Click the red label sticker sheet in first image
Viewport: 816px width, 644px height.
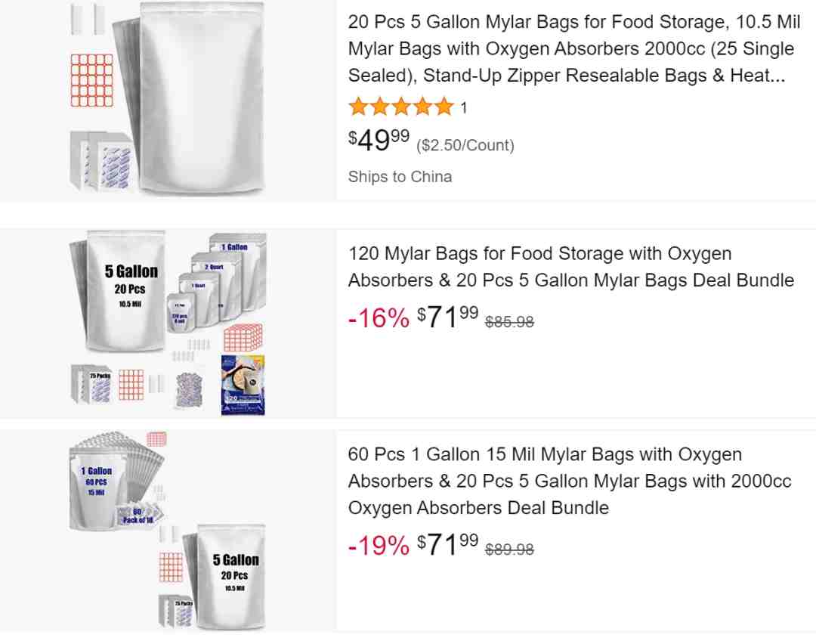[x=91, y=80]
